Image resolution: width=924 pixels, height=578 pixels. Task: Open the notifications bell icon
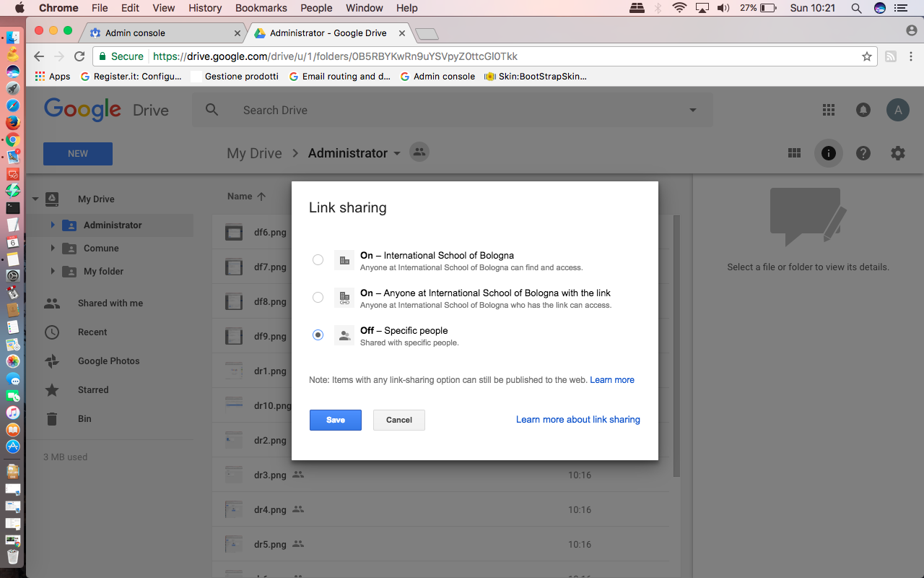point(863,110)
